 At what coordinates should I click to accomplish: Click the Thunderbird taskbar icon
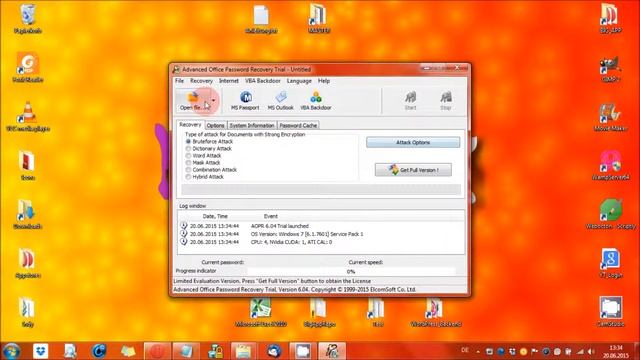click(x=273, y=351)
